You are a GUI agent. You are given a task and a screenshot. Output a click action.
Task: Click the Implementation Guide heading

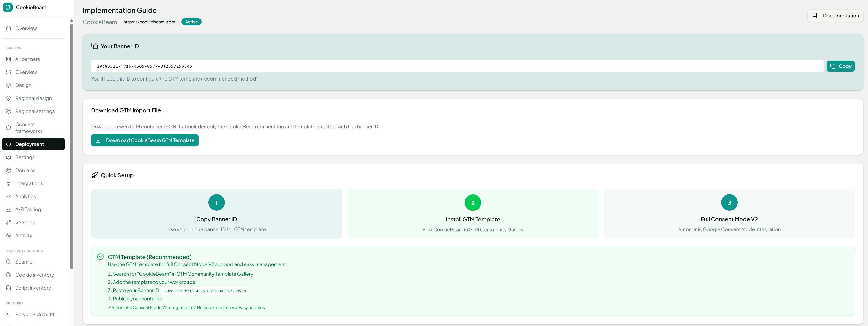[120, 11]
